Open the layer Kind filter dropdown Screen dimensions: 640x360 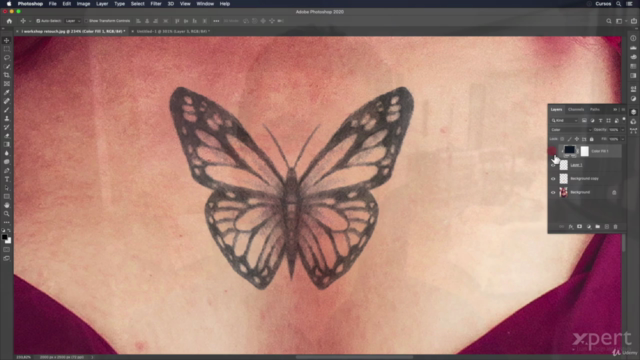click(x=564, y=120)
